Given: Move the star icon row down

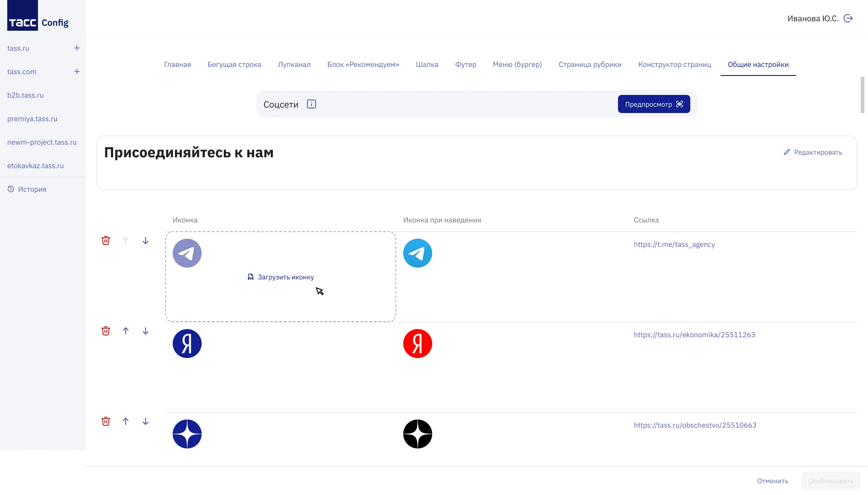Looking at the screenshot, I should [x=146, y=421].
